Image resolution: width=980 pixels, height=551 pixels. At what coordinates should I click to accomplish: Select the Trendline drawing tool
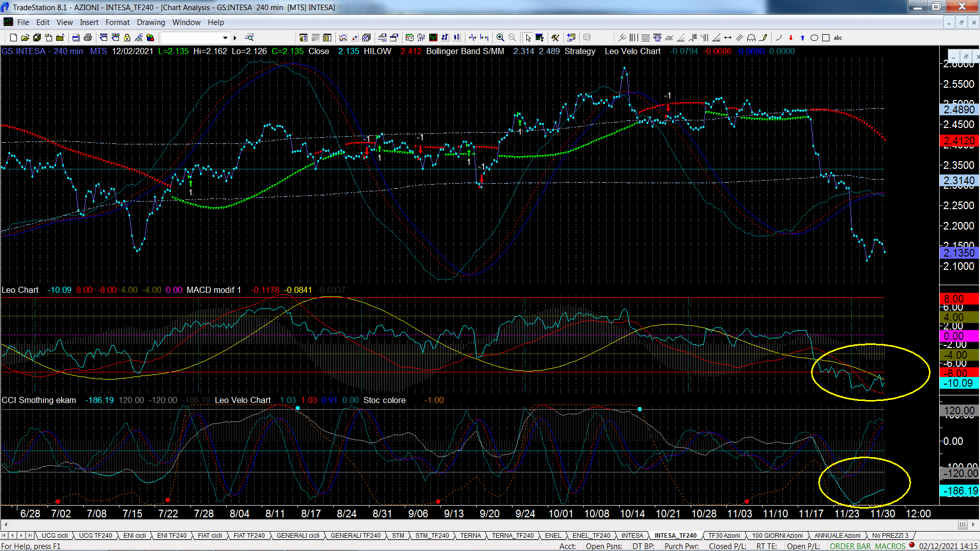622,37
